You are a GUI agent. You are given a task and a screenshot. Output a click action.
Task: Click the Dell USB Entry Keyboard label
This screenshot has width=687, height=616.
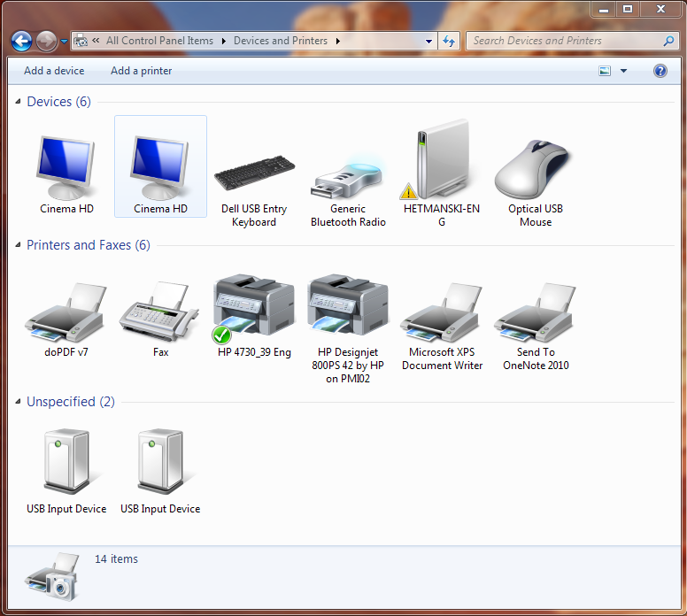click(254, 215)
